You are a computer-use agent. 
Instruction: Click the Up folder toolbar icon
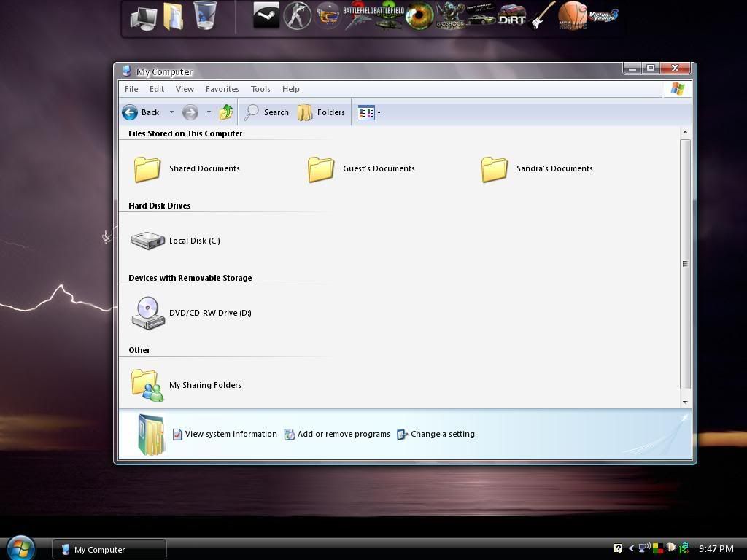pos(226,112)
